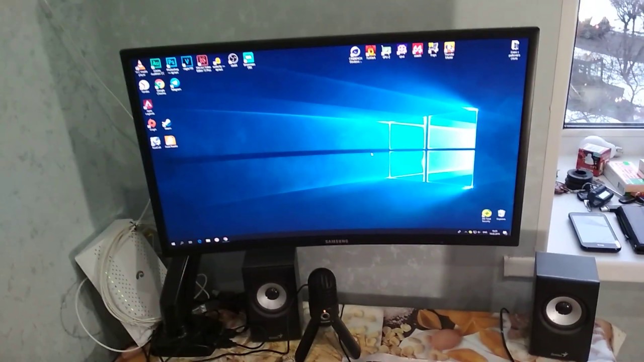This screenshot has height=362, width=644.
Task: Launch Microsoft Edge from the taskbar
Action: coord(200,241)
